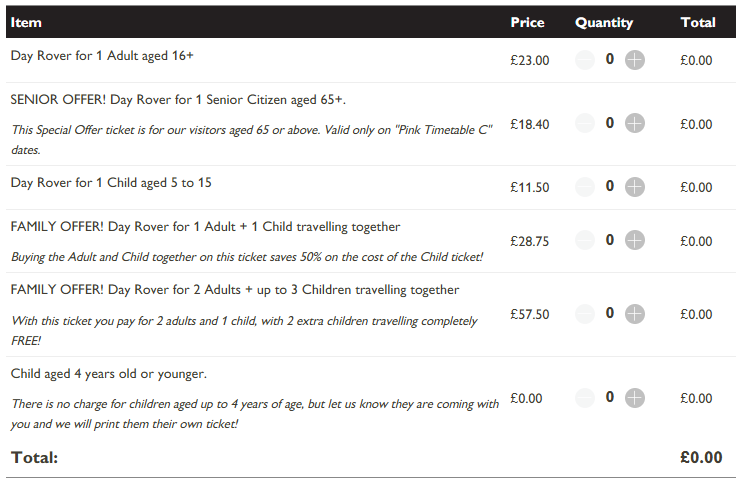Click the grand total amount at bottom
This screenshot has width=740, height=484.
point(701,457)
